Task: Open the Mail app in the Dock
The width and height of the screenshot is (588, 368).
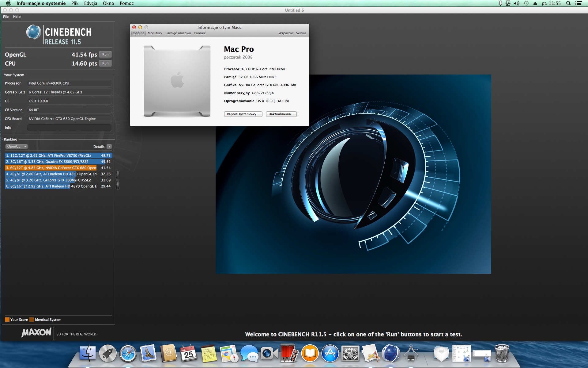Action: pyautogui.click(x=148, y=353)
